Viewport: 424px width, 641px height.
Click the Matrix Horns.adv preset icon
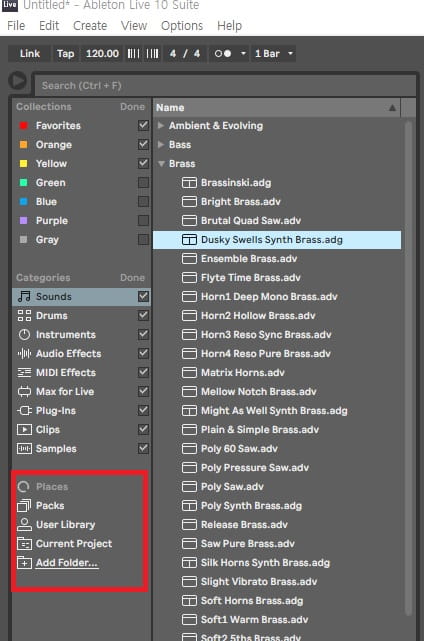tap(189, 372)
